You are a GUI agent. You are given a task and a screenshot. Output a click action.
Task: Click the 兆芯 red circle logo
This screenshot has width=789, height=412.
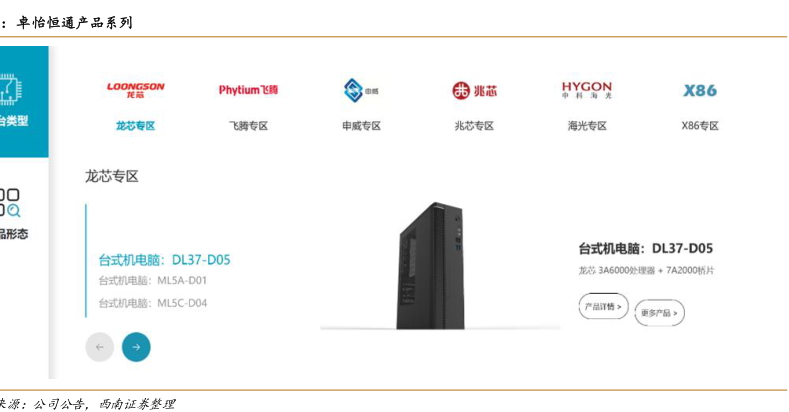click(474, 91)
